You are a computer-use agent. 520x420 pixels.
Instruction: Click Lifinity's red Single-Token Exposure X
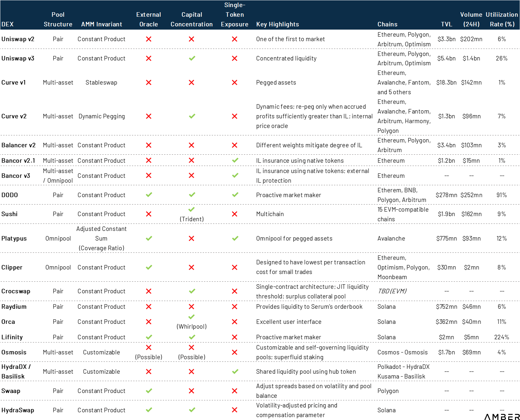coord(235,337)
